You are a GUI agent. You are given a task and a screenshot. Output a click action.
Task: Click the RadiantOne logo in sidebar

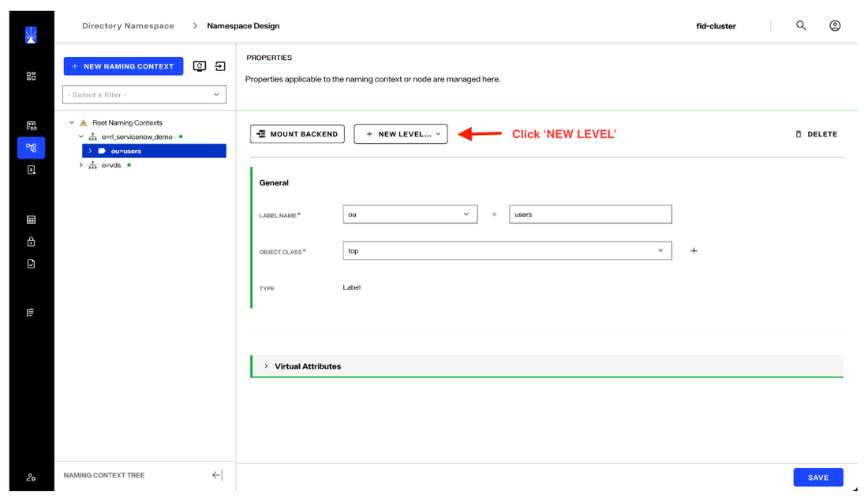click(31, 35)
